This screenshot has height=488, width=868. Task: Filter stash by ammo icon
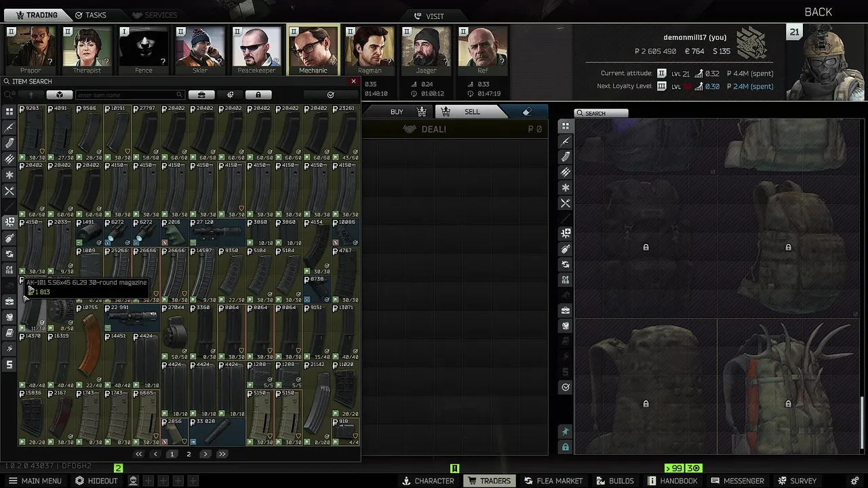click(566, 172)
